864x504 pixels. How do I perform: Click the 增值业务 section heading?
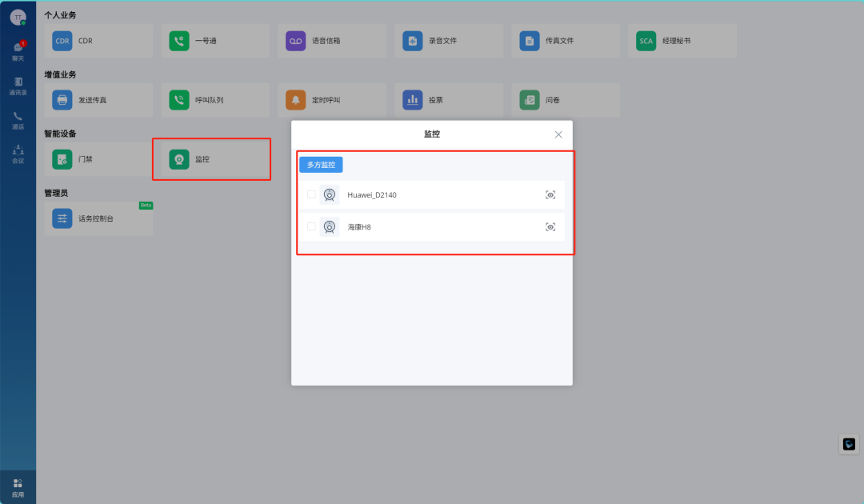60,74
